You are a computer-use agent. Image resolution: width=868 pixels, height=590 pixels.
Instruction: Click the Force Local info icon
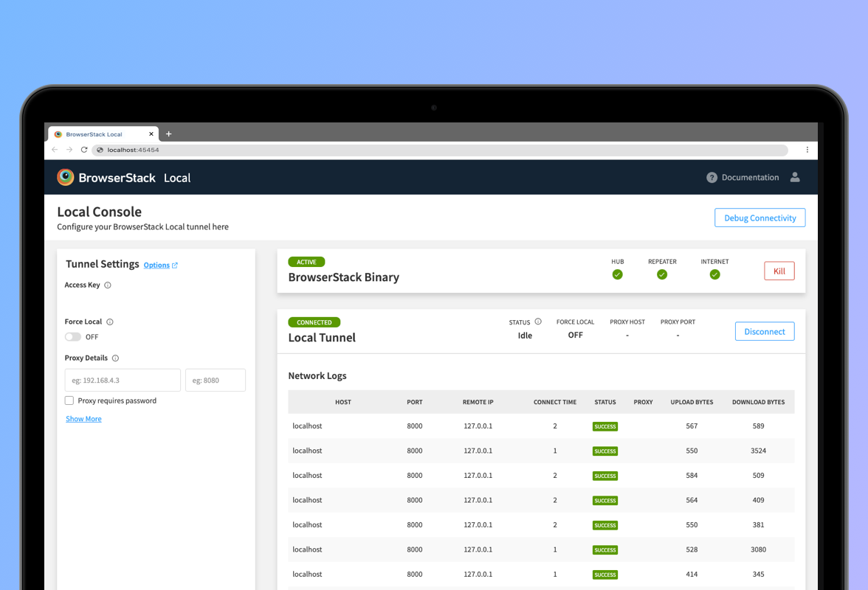tap(110, 322)
